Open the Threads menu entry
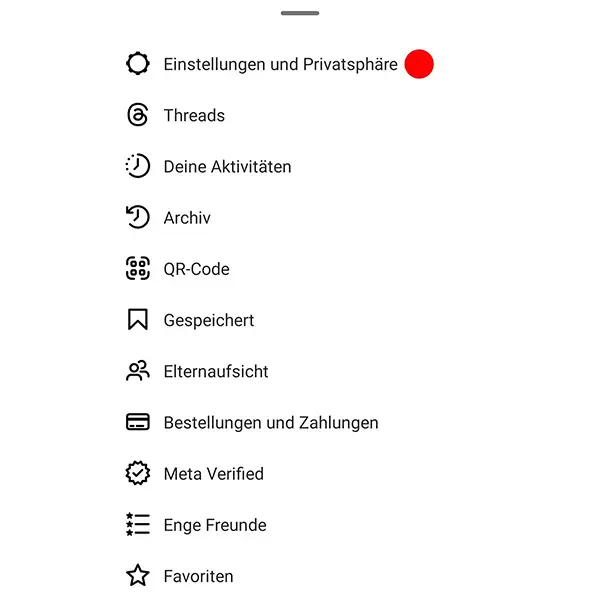Screen dimensions: 600x600 (194, 115)
